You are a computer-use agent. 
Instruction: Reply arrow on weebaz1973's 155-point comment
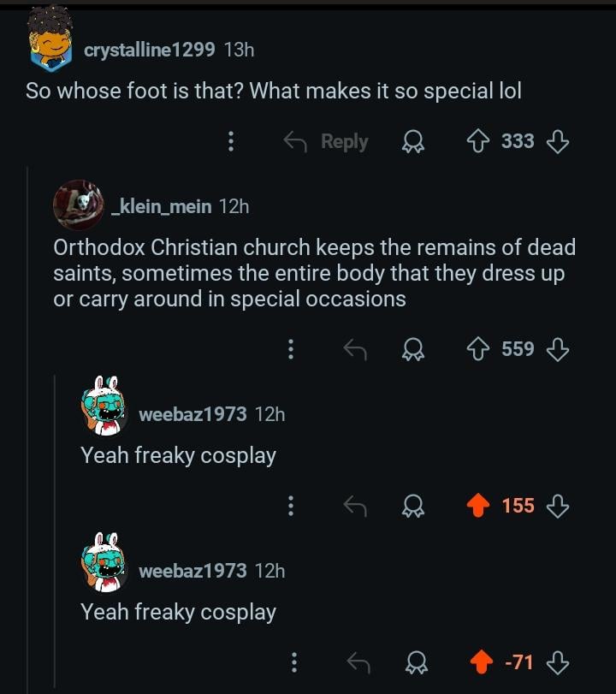click(354, 506)
